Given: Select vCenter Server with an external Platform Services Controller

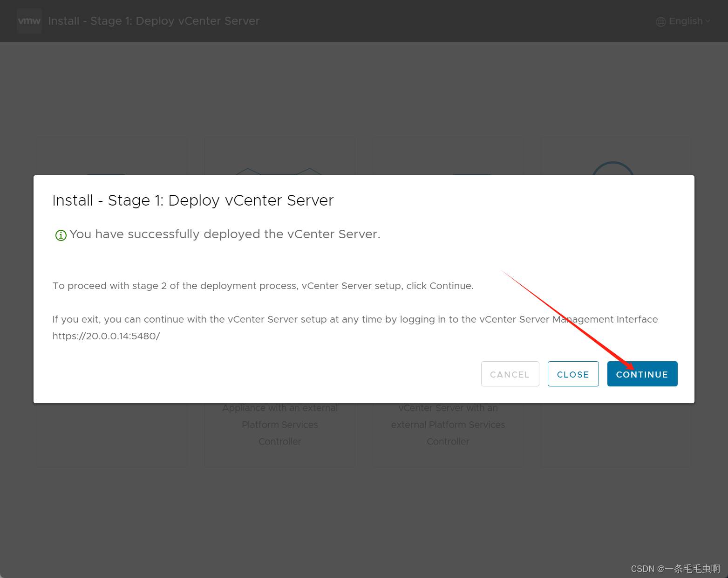Looking at the screenshot, I should click(x=448, y=425).
